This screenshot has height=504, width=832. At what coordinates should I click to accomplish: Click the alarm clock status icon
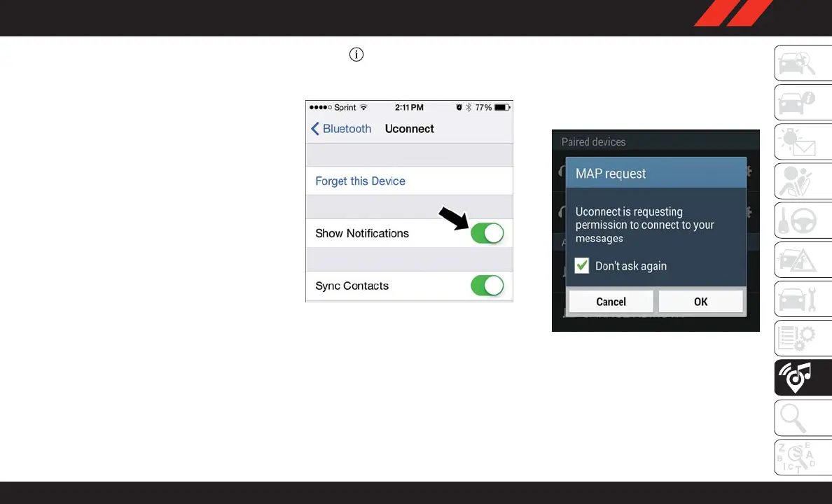click(x=459, y=107)
